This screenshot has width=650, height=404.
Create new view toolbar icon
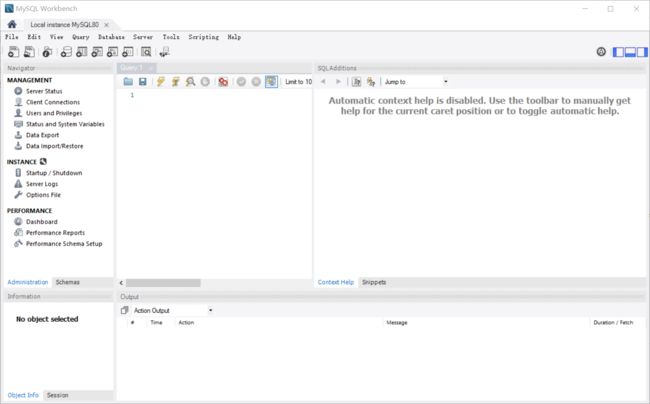coord(97,52)
